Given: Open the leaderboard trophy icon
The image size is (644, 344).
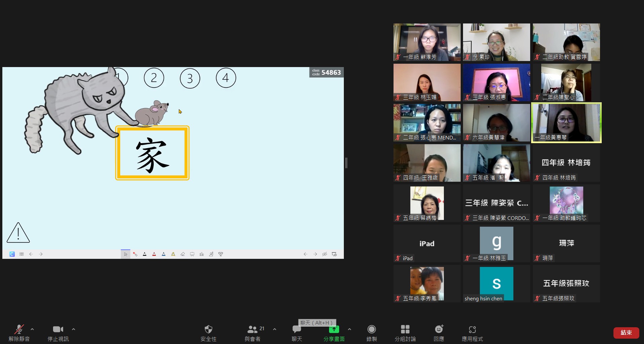Looking at the screenshot, I should 221,254.
